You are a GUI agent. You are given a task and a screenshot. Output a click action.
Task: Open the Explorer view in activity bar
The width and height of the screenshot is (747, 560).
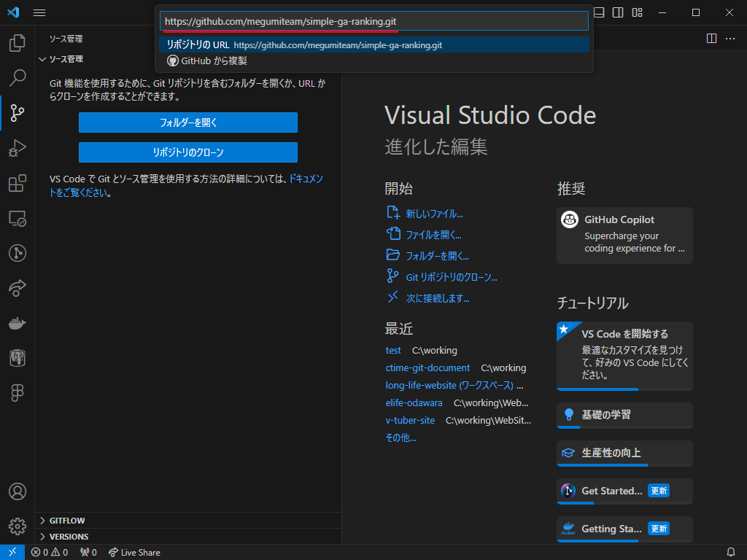pyautogui.click(x=18, y=43)
